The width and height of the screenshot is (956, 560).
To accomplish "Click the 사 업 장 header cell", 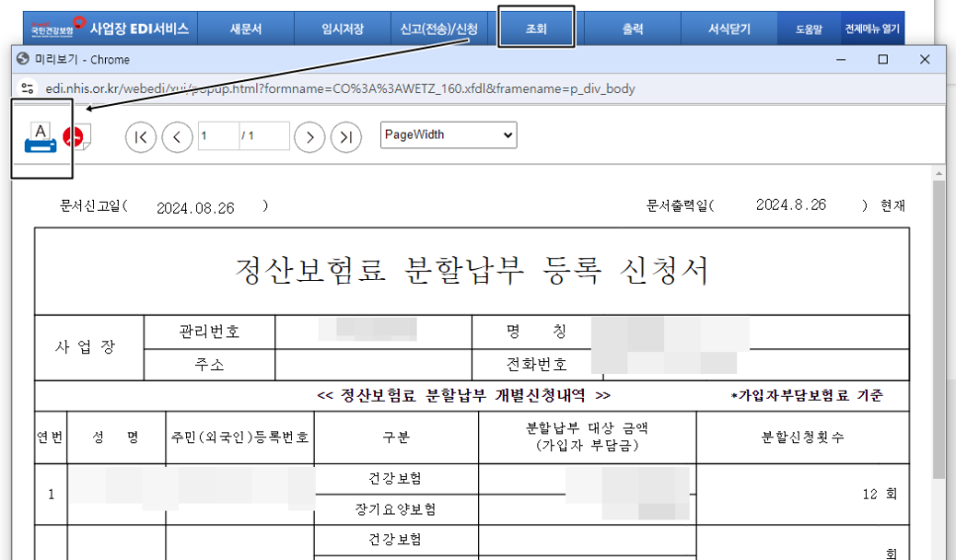I will 89,347.
